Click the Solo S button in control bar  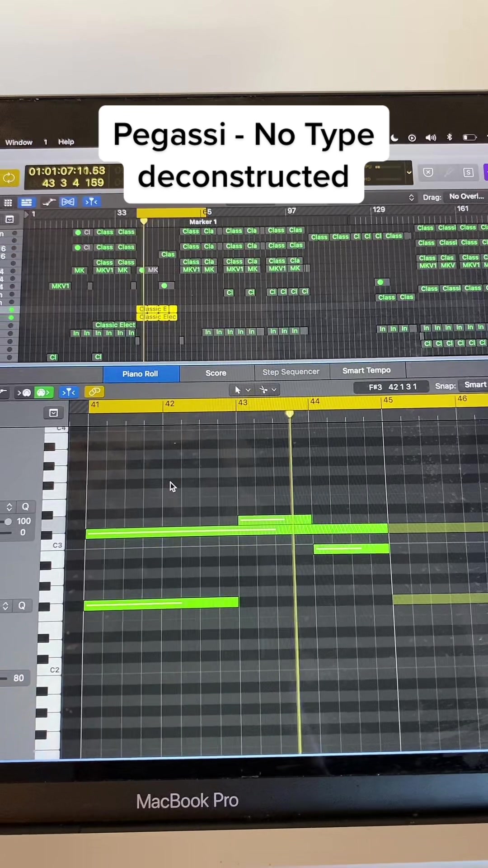coord(468,172)
